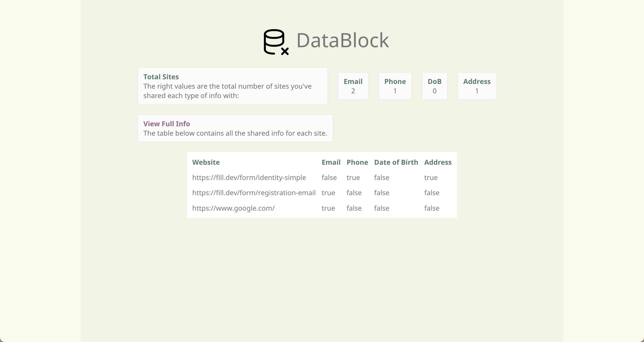Click the Email column header in table
Image resolution: width=644 pixels, height=342 pixels.
[x=331, y=162]
